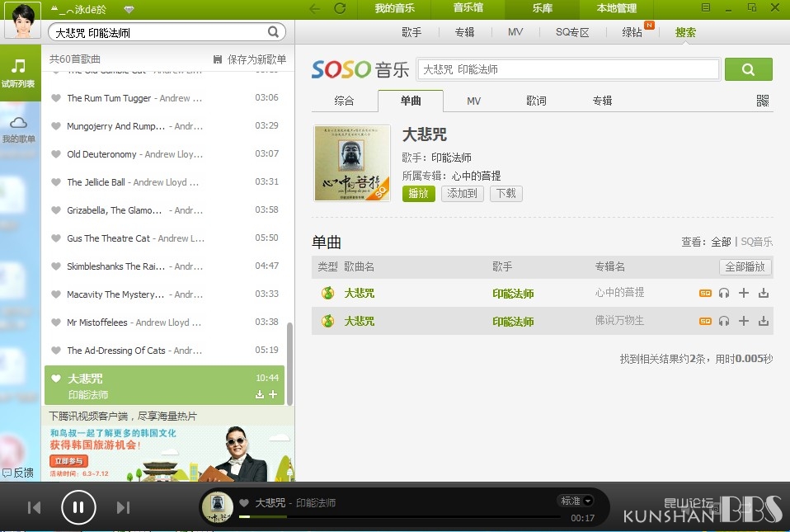Open the 标准 quality dropdown
Screen dimensions: 790x532
pyautogui.click(x=576, y=501)
